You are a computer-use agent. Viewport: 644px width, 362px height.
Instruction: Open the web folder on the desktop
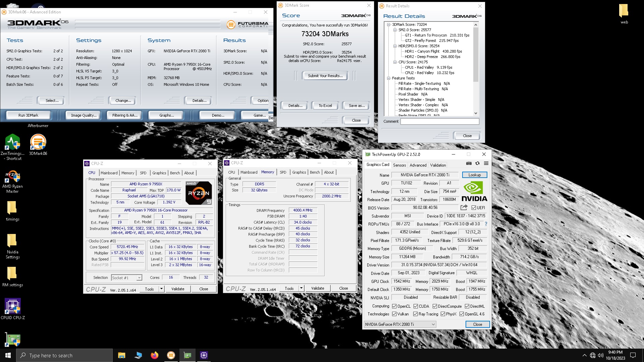click(624, 14)
